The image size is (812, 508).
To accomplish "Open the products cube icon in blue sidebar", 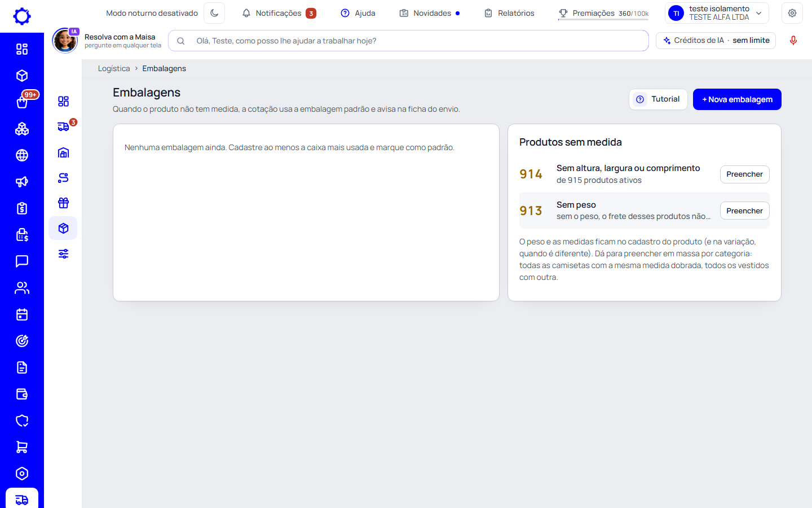I will coord(22,76).
